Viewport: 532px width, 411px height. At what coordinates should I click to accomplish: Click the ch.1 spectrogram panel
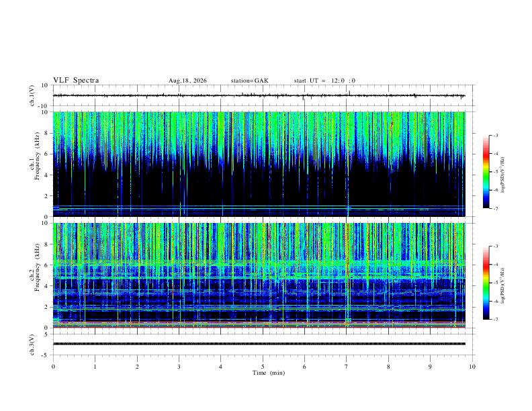click(x=259, y=164)
